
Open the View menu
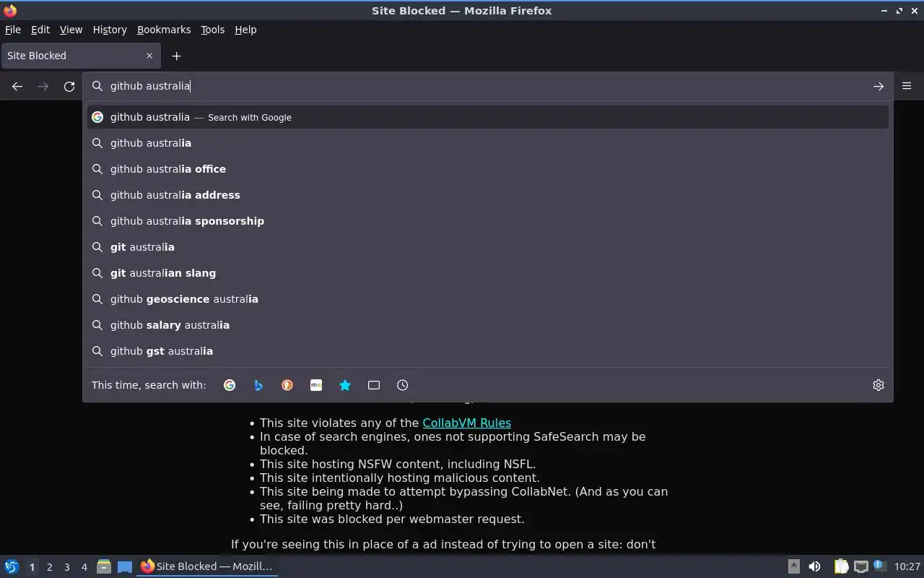71,30
